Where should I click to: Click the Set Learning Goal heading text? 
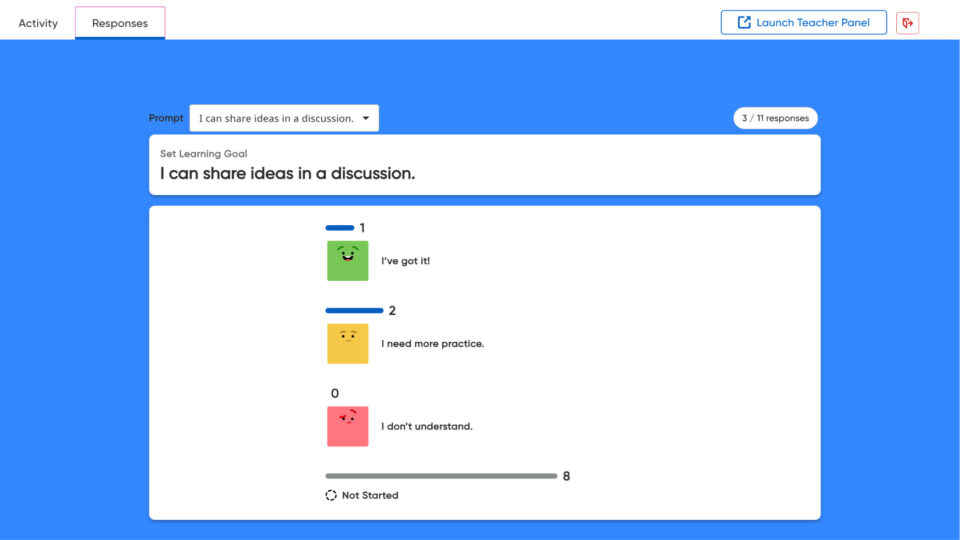(x=203, y=154)
